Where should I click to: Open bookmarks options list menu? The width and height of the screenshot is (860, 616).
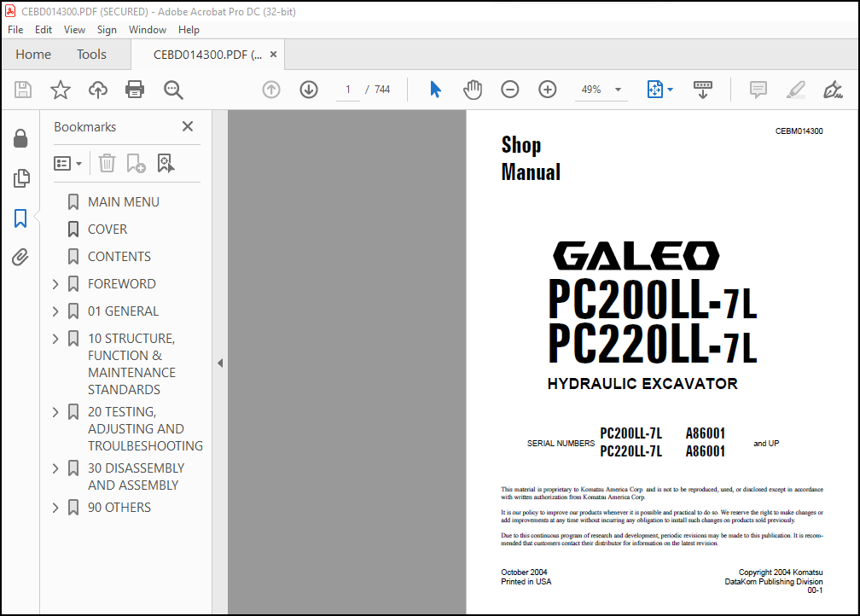tap(67, 164)
